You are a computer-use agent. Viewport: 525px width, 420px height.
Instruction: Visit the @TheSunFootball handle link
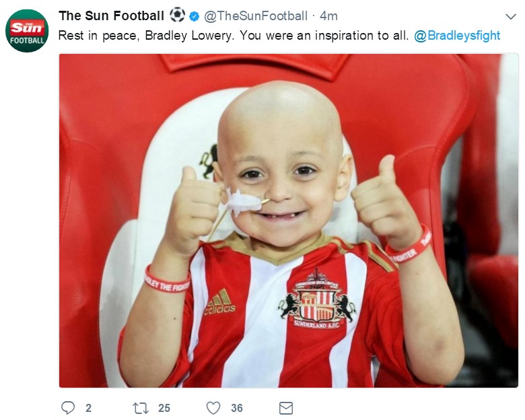tap(256, 15)
